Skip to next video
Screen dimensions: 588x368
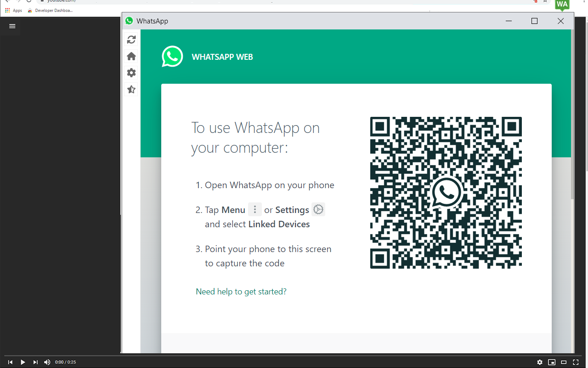click(x=35, y=362)
